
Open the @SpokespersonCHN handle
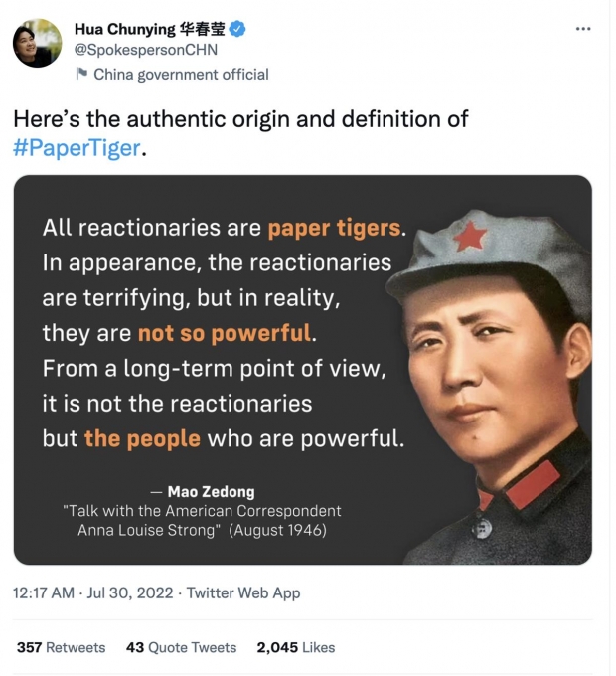145,50
